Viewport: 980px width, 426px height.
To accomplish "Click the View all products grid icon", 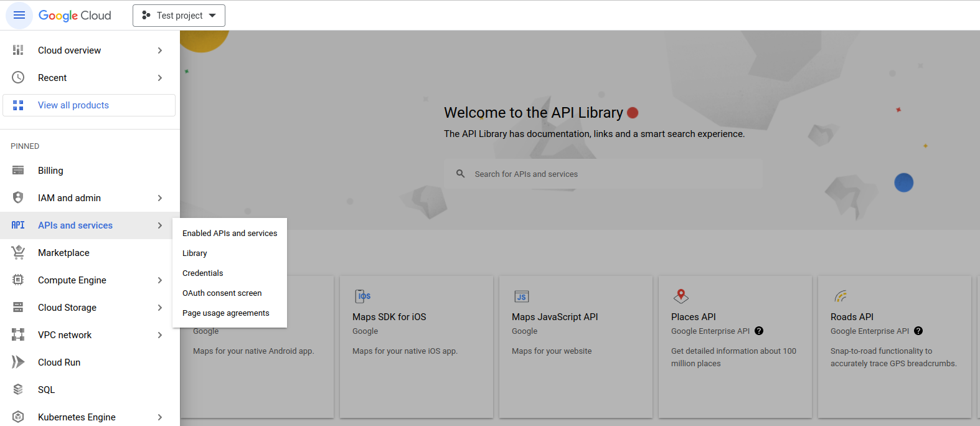I will pyautogui.click(x=18, y=105).
